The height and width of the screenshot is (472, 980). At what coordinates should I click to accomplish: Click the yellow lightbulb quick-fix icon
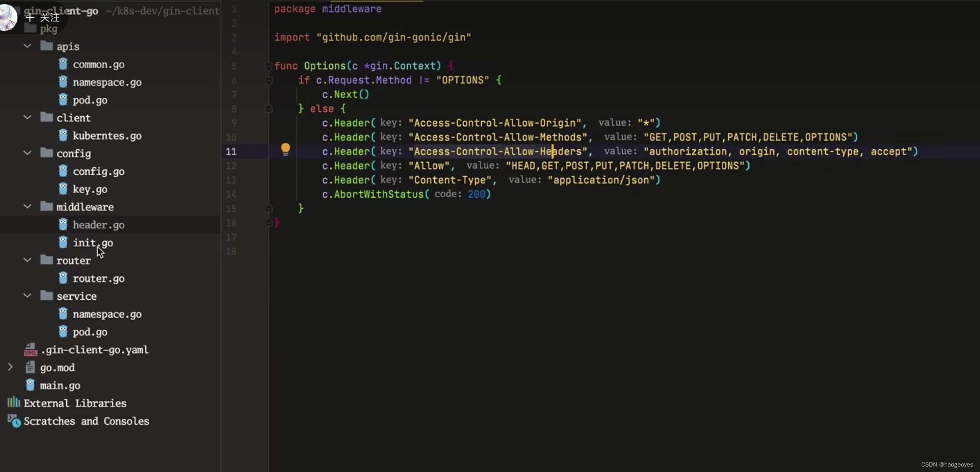pos(285,149)
